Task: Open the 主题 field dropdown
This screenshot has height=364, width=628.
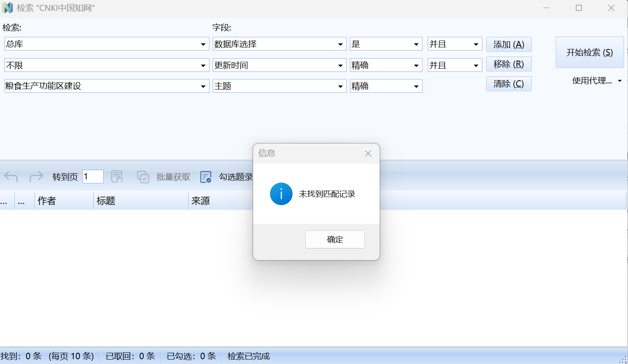Action: tap(340, 86)
